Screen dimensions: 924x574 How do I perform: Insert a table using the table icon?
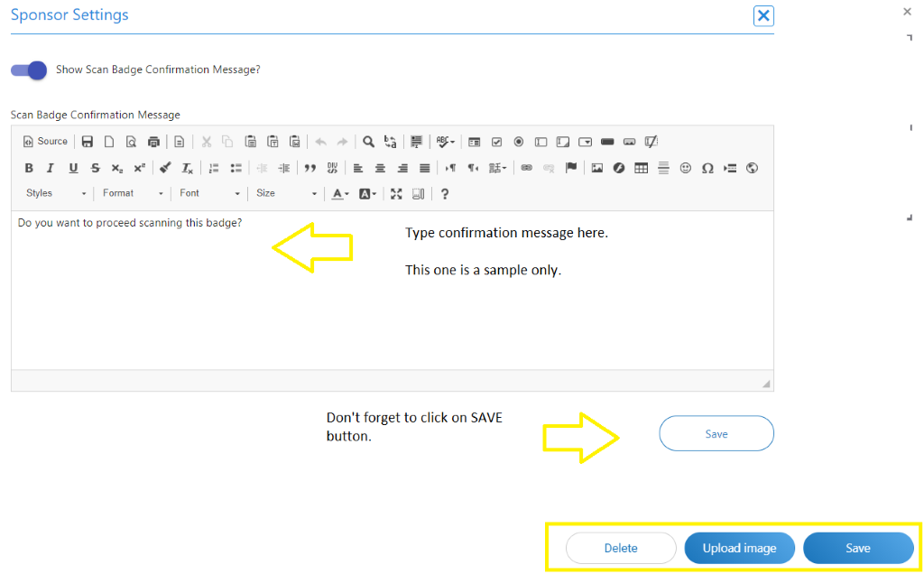click(x=641, y=168)
